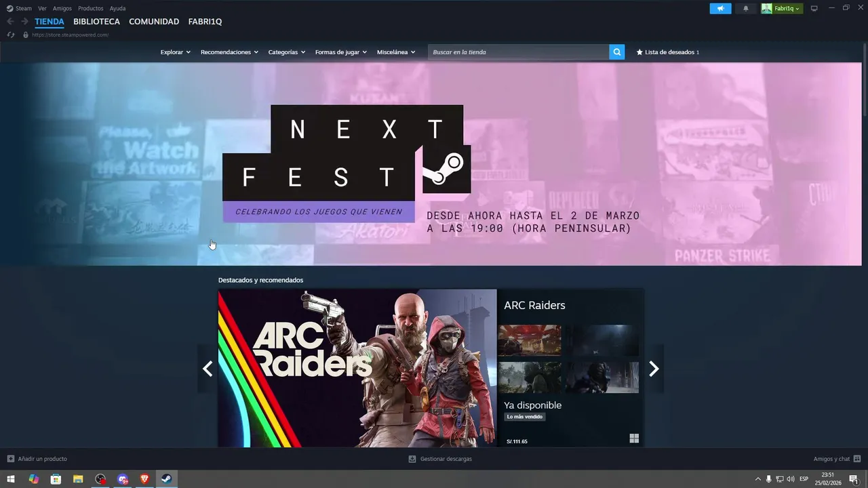Open the Ayuda menu
The image size is (868, 488).
117,8
